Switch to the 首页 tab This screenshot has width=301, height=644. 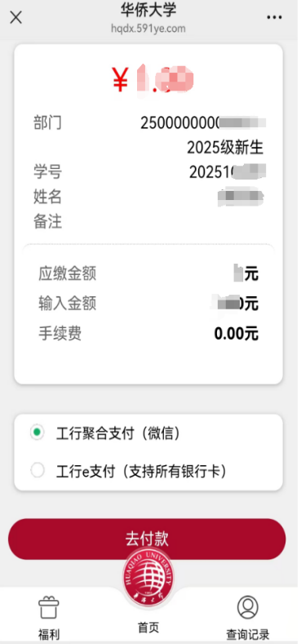click(x=148, y=627)
